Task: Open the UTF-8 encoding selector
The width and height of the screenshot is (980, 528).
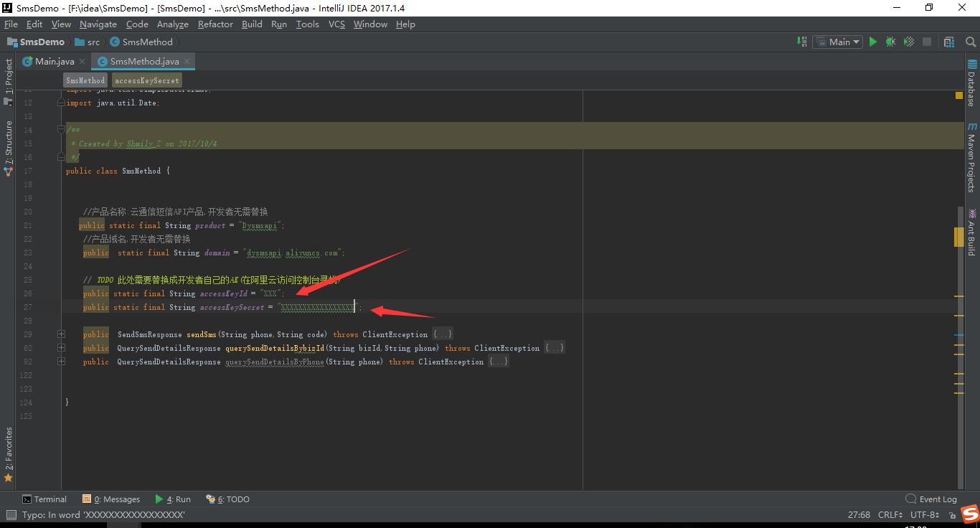Action: (x=924, y=514)
